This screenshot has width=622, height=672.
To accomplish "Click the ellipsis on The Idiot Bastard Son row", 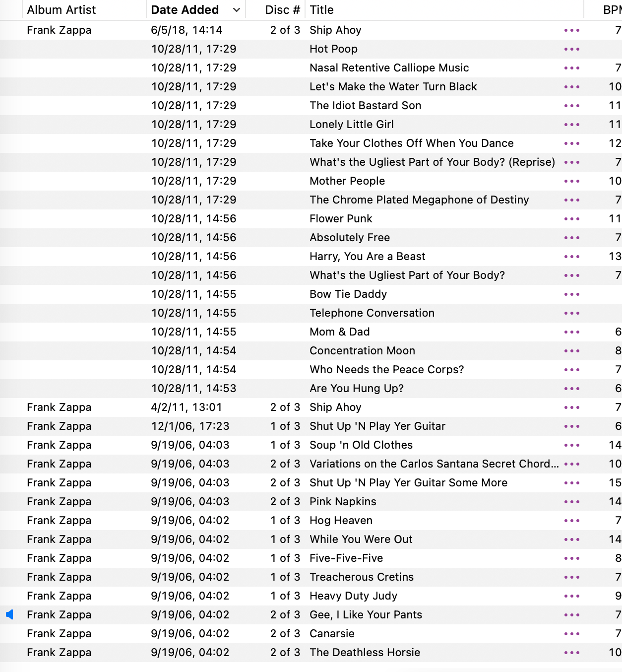I will point(572,106).
